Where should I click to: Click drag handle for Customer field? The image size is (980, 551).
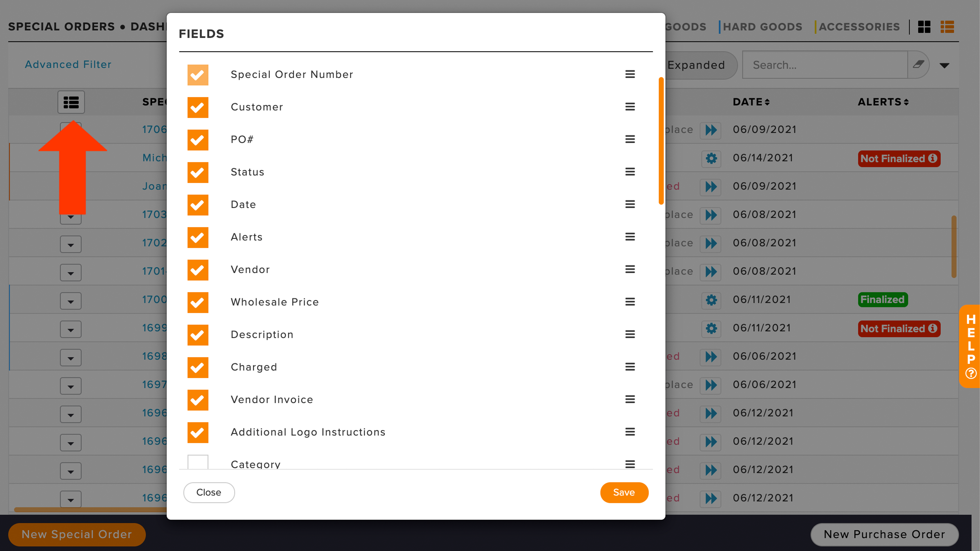tap(630, 107)
